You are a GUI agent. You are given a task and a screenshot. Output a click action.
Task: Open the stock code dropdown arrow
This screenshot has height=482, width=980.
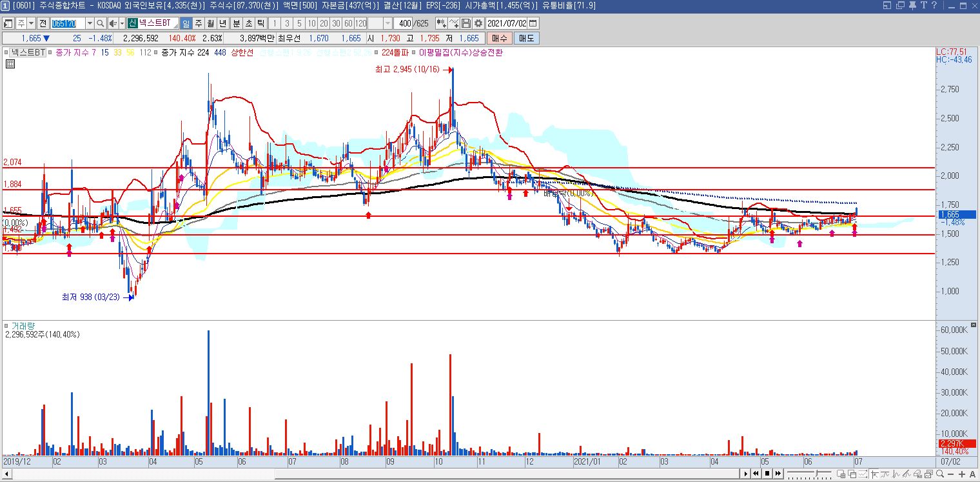click(90, 23)
